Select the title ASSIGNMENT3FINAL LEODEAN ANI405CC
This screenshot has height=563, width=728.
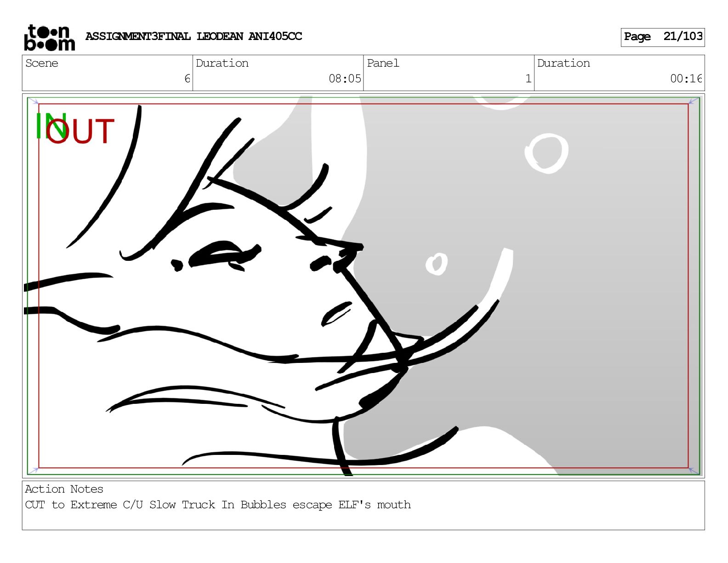[193, 36]
